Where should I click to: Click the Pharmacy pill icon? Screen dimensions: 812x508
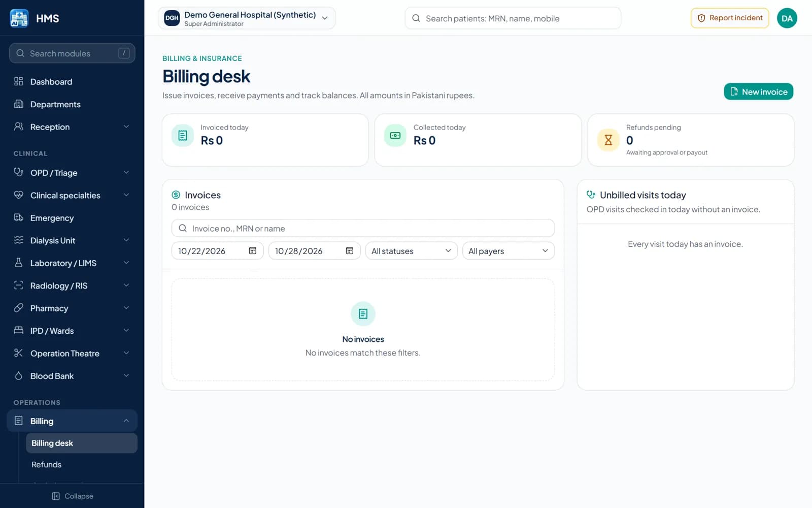[19, 308]
